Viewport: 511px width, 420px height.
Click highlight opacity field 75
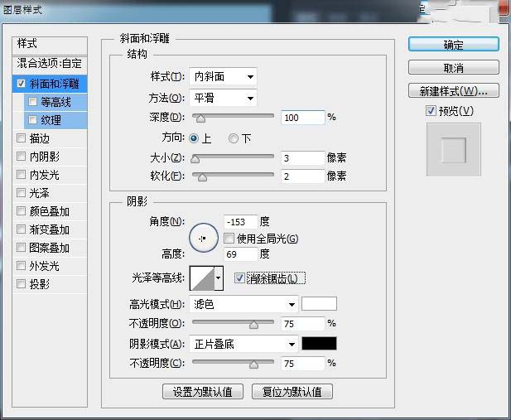click(303, 323)
